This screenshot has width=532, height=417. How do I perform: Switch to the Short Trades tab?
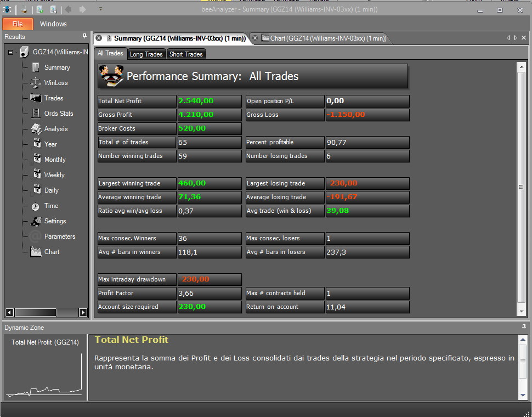click(186, 54)
